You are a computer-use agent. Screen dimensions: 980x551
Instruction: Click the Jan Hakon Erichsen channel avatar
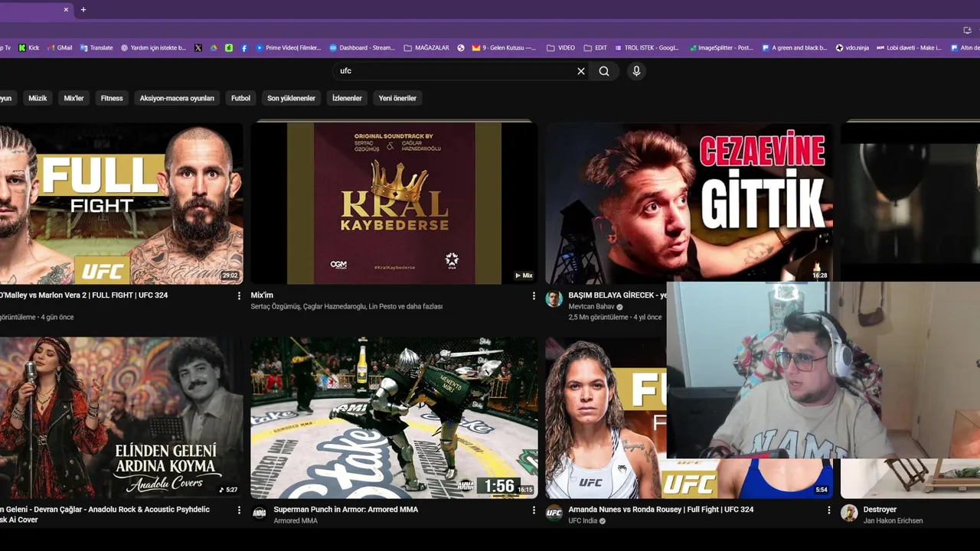pos(849,513)
